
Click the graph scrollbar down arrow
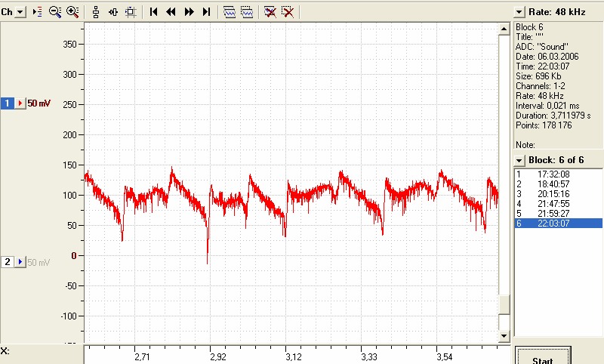504,336
